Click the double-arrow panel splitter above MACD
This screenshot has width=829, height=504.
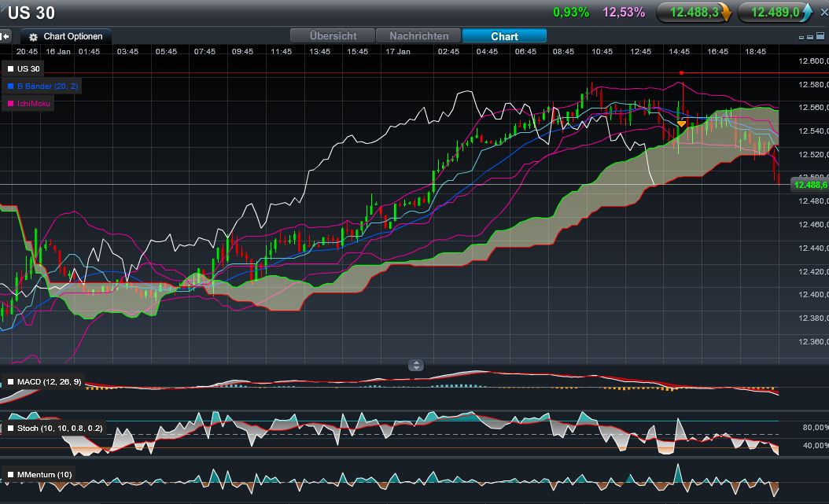tap(414, 365)
